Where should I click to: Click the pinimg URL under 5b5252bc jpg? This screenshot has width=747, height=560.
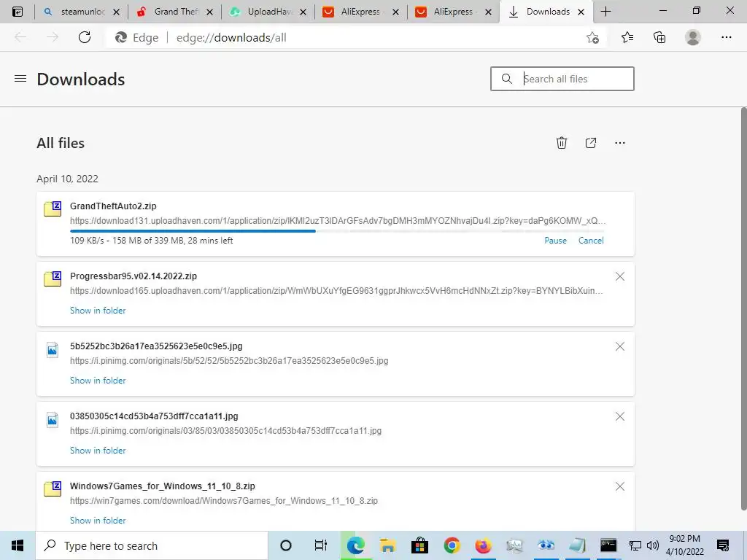[x=229, y=361]
